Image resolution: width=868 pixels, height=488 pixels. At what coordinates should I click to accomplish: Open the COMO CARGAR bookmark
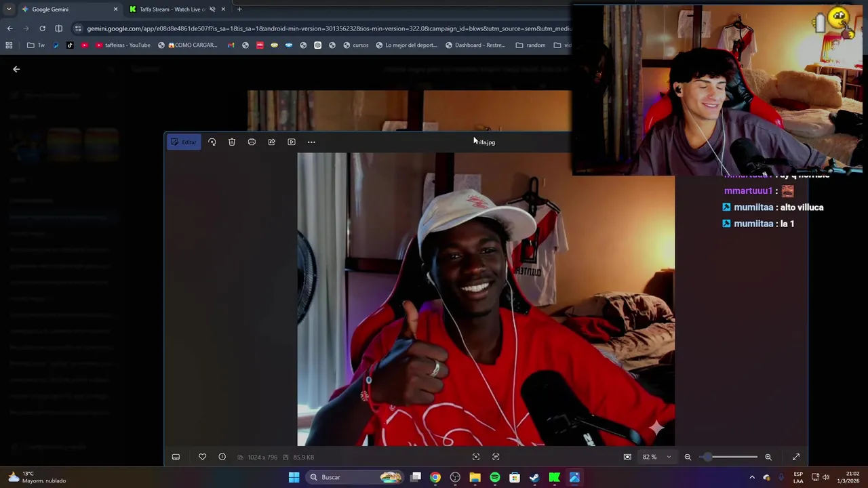pyautogui.click(x=187, y=45)
